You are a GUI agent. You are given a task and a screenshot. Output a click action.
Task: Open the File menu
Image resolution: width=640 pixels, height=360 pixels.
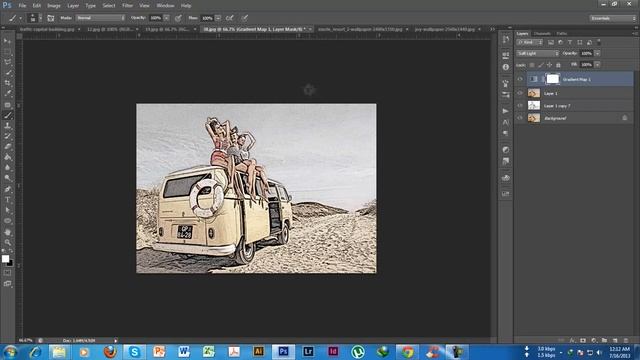22,6
